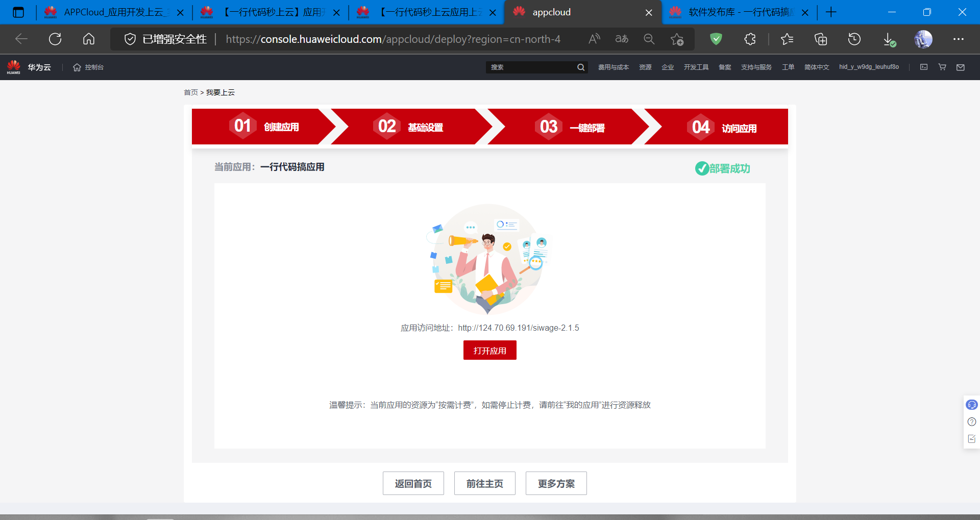
Task: Click the search magnifier in the console search bar
Action: point(580,67)
